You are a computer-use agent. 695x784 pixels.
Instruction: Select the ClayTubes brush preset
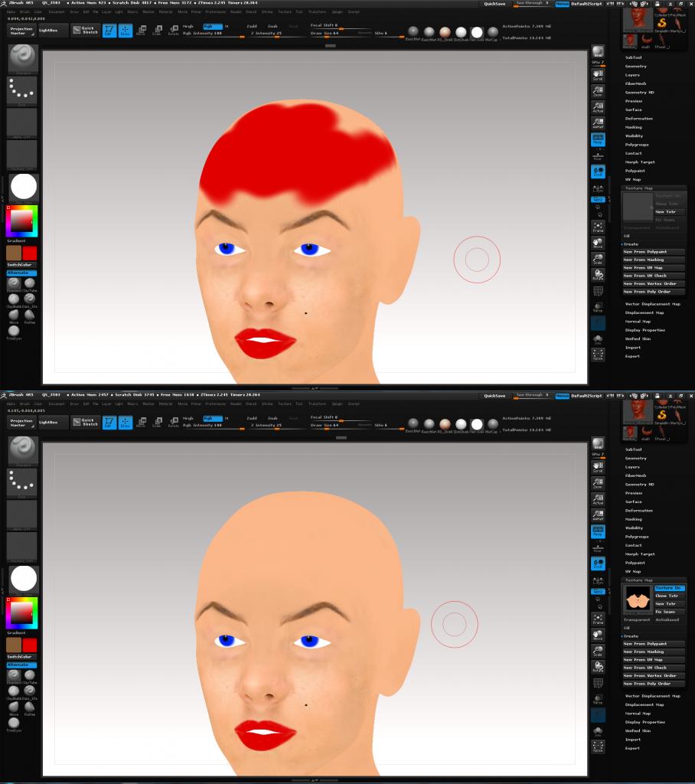pyautogui.click(x=30, y=284)
